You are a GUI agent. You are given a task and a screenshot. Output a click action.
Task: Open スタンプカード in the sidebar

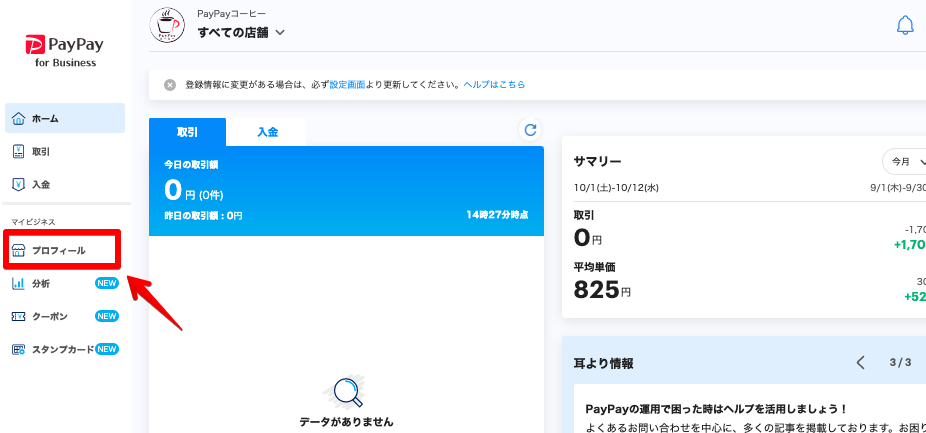coord(65,349)
